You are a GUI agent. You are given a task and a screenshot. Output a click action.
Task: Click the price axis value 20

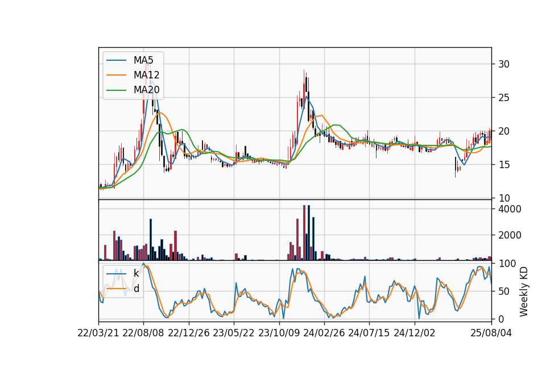(504, 131)
